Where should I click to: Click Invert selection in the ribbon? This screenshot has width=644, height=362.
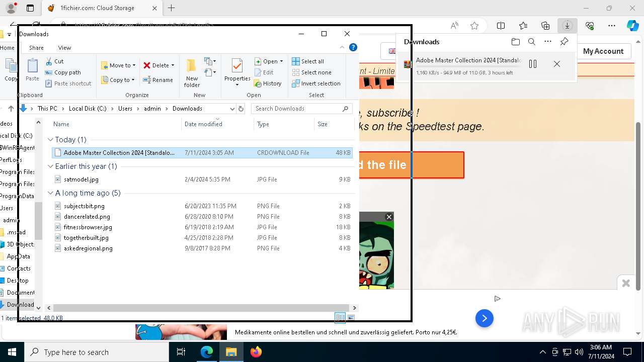click(316, 83)
